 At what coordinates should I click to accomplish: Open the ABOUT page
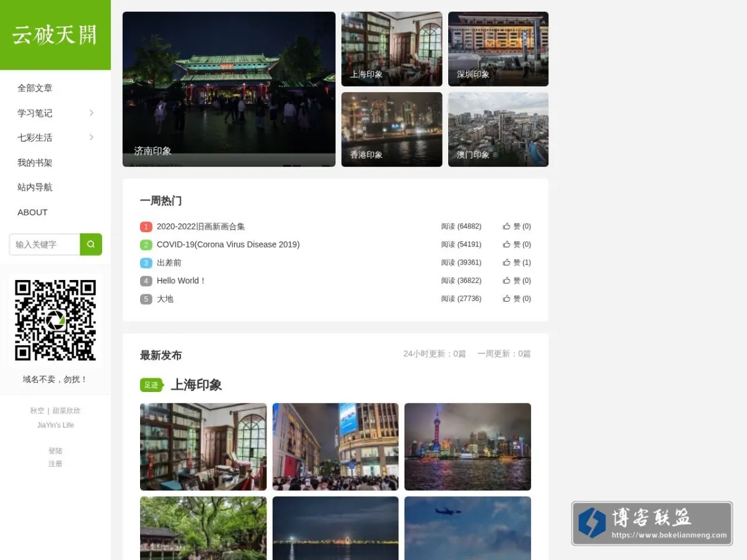pyautogui.click(x=32, y=212)
